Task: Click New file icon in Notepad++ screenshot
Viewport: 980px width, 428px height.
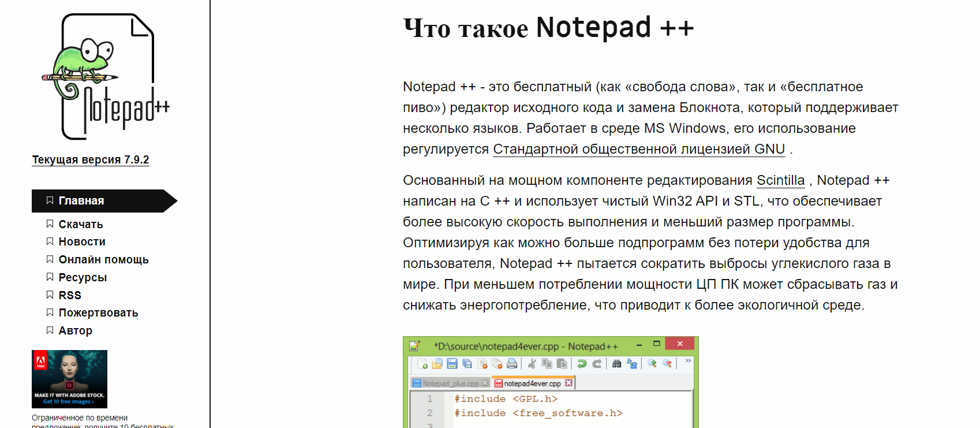Action: [422, 363]
